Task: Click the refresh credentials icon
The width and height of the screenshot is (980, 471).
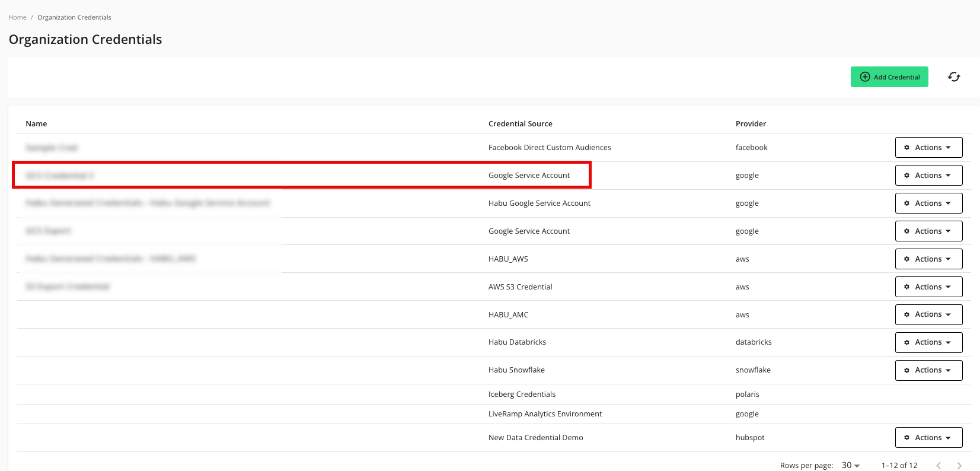Action: [x=953, y=77]
